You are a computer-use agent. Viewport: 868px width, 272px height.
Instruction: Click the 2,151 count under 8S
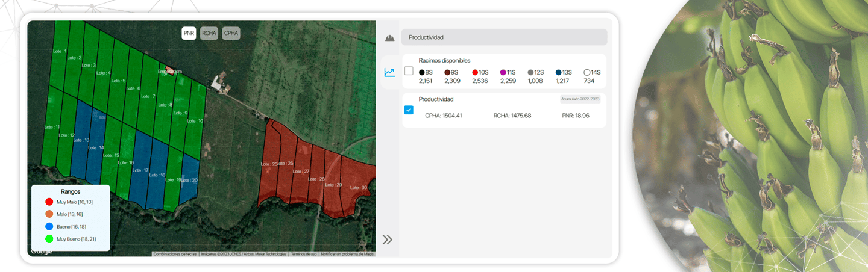(426, 81)
